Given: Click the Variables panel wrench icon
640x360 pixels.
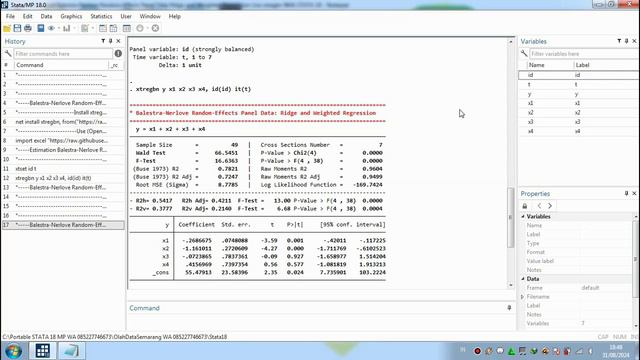Looking at the screenshot, I should pos(524,53).
